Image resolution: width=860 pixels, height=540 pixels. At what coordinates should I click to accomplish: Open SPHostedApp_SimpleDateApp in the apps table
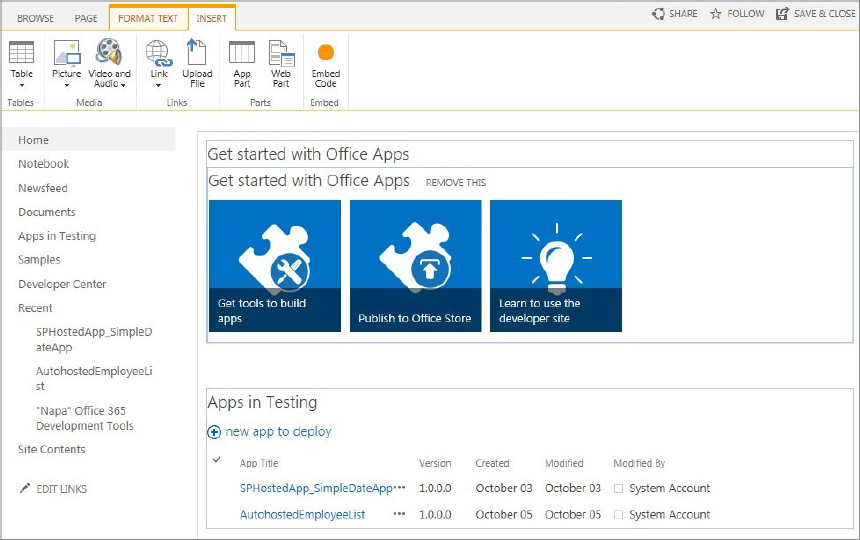[316, 488]
